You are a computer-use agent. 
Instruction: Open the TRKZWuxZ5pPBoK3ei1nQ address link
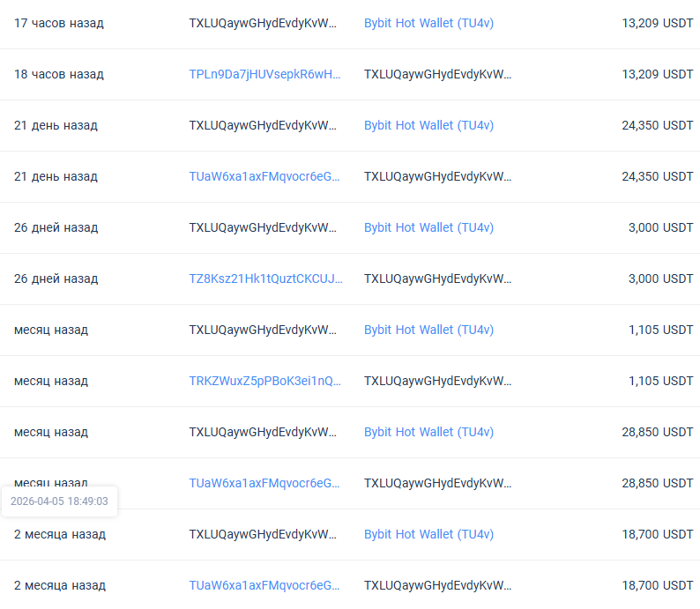click(264, 381)
